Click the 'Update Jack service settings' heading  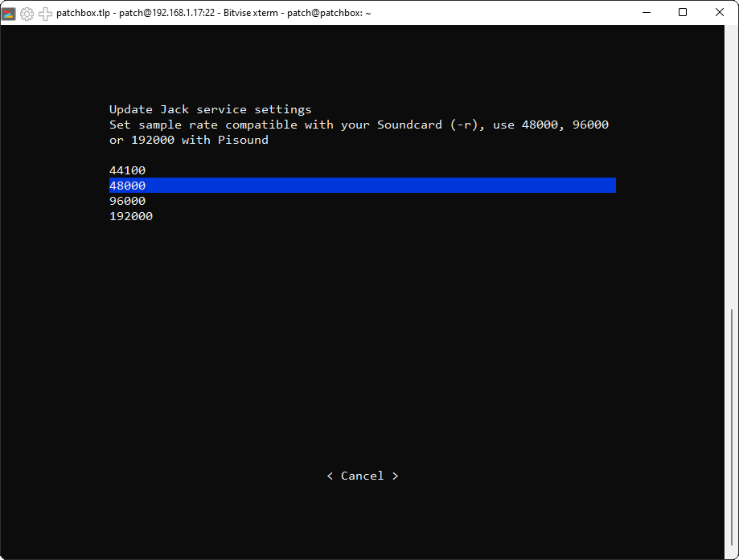[x=210, y=109]
